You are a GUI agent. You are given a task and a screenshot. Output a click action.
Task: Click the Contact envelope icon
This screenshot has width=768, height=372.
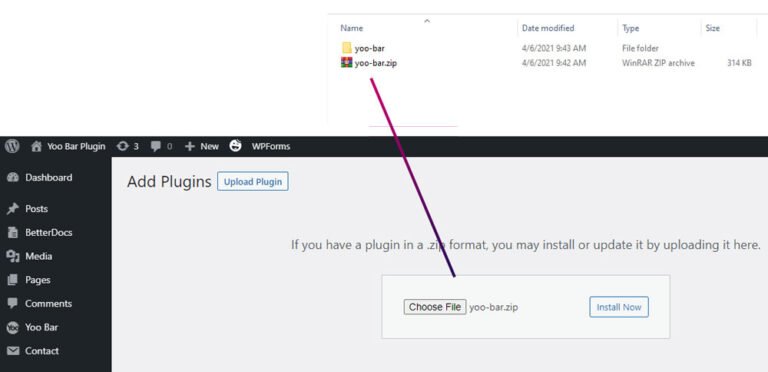click(13, 351)
